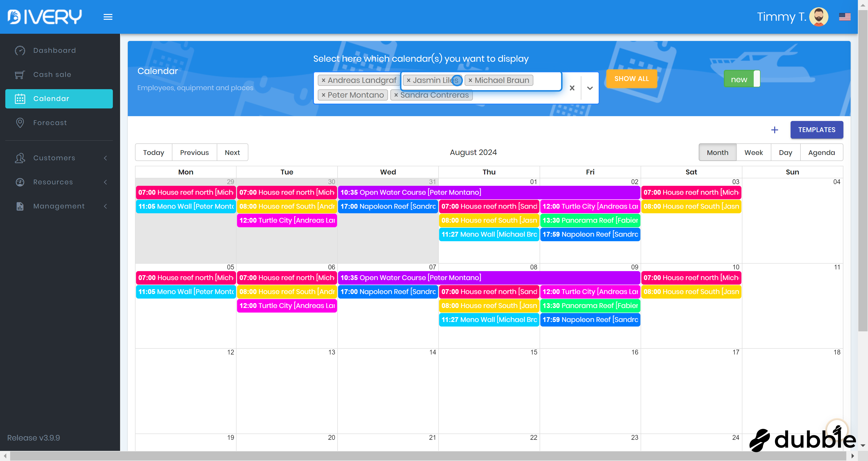The width and height of the screenshot is (868, 461).
Task: Click the Resources gauge icon
Action: [20, 182]
